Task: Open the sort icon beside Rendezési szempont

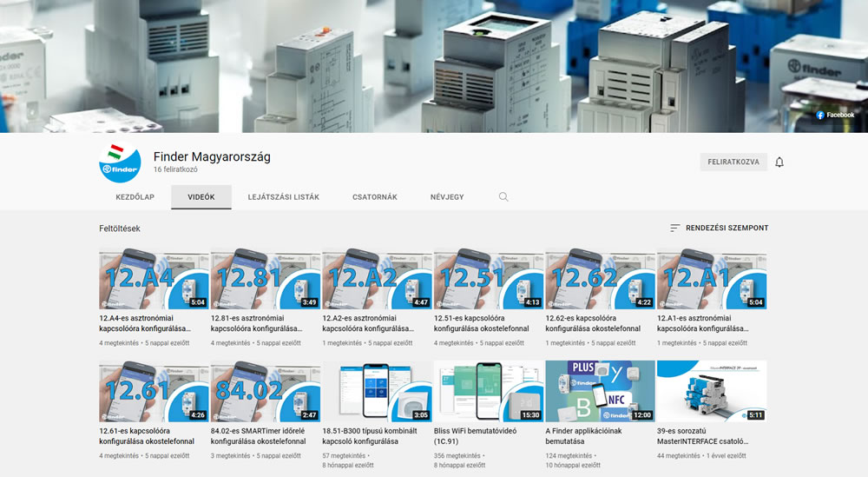Action: (x=674, y=228)
